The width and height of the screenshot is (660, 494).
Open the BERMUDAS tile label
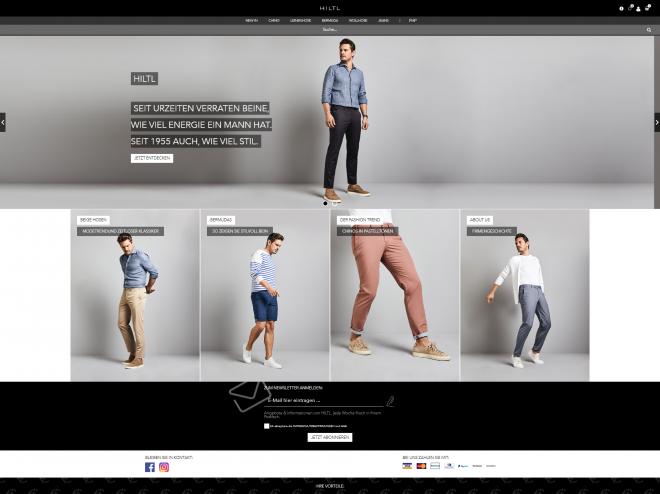[x=221, y=220]
